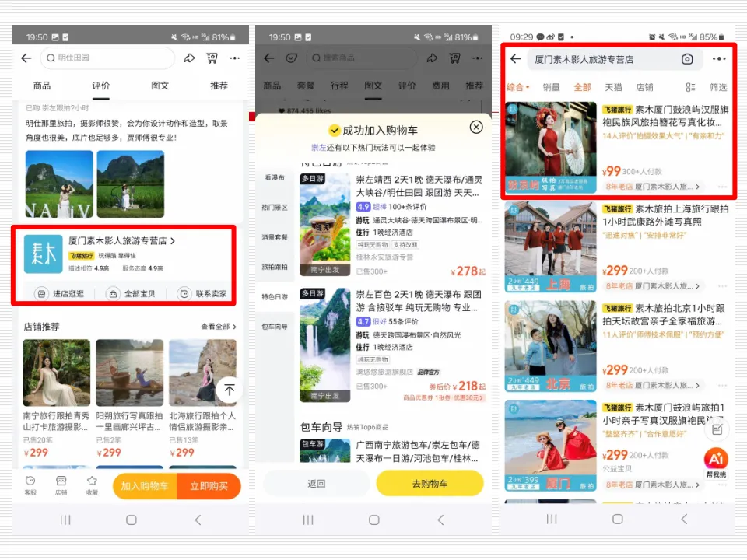
Task: Open the 筛选 filter option
Action: click(x=717, y=87)
